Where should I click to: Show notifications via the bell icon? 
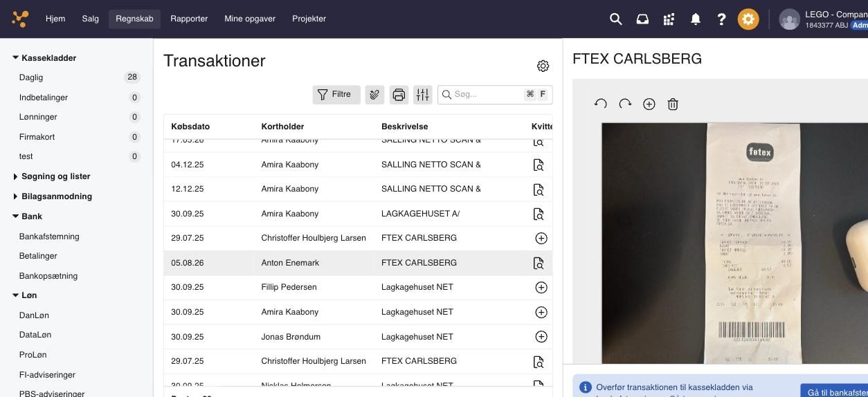(696, 19)
